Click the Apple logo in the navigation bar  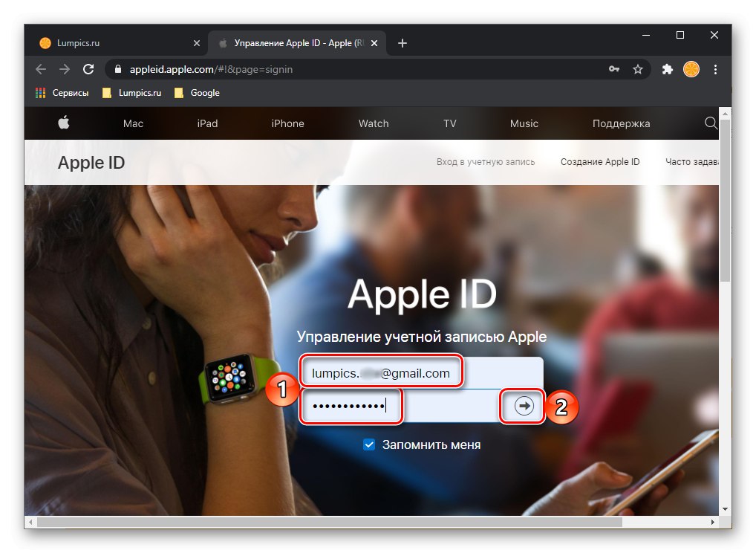(64, 123)
